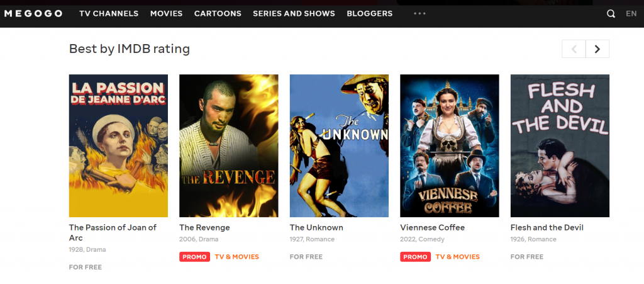This screenshot has height=284, width=644.
Task: Open the search magnifier icon
Action: [x=611, y=14]
